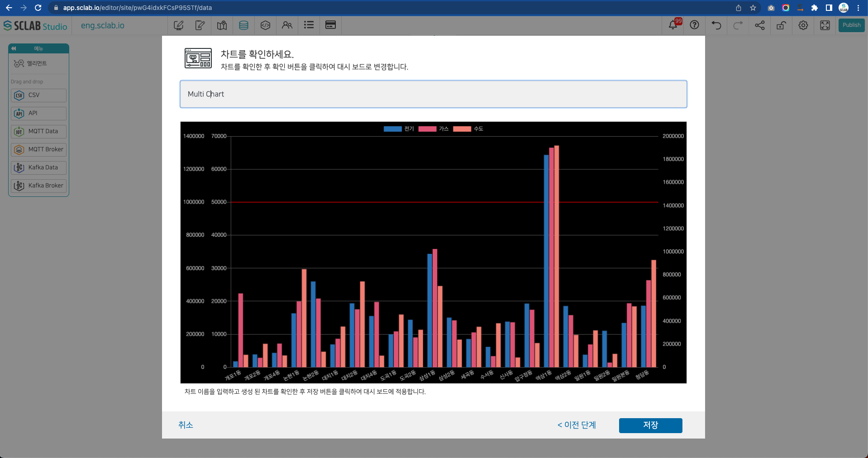Click the 취소 cancel link
Screen dimensions: 868x458
click(x=186, y=425)
